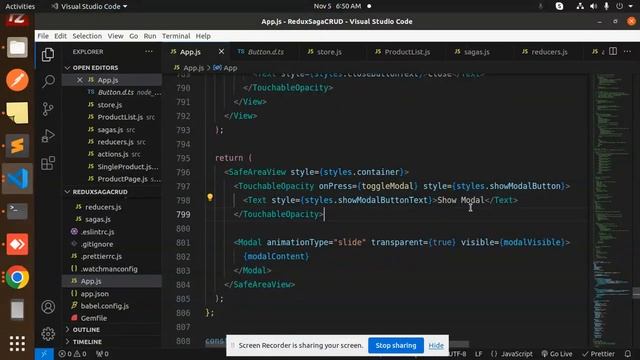Image resolution: width=640 pixels, height=360 pixels.
Task: Close the App.js editor tab
Action: coord(221,51)
